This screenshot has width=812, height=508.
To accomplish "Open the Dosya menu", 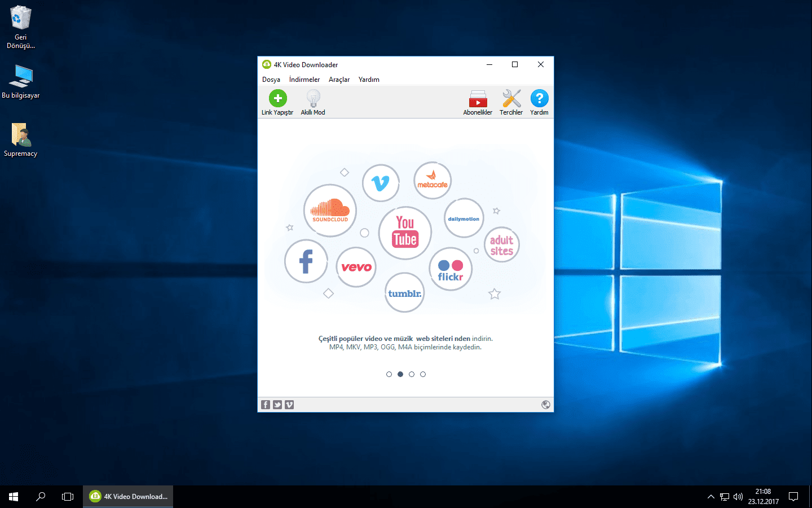I will click(x=271, y=80).
